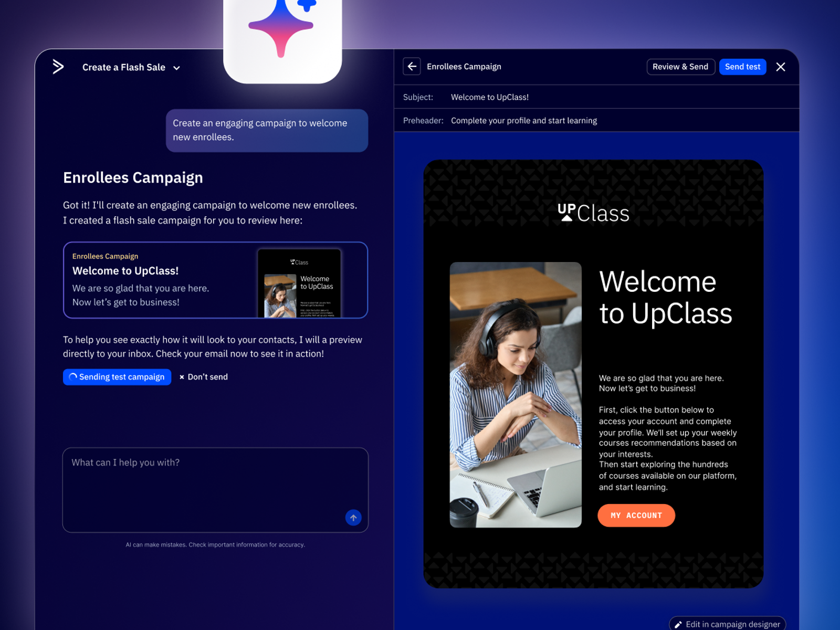
Task: Close the campaign preview panel
Action: (x=780, y=67)
